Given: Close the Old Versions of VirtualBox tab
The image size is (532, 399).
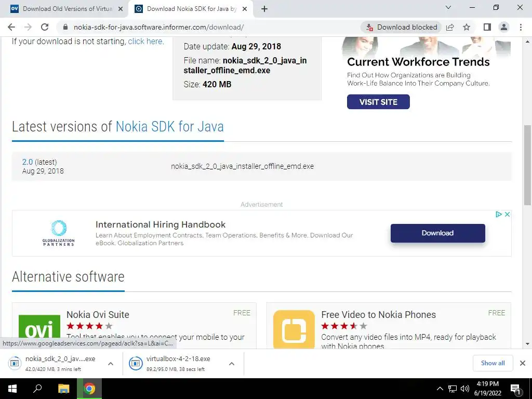Looking at the screenshot, I should tap(120, 9).
